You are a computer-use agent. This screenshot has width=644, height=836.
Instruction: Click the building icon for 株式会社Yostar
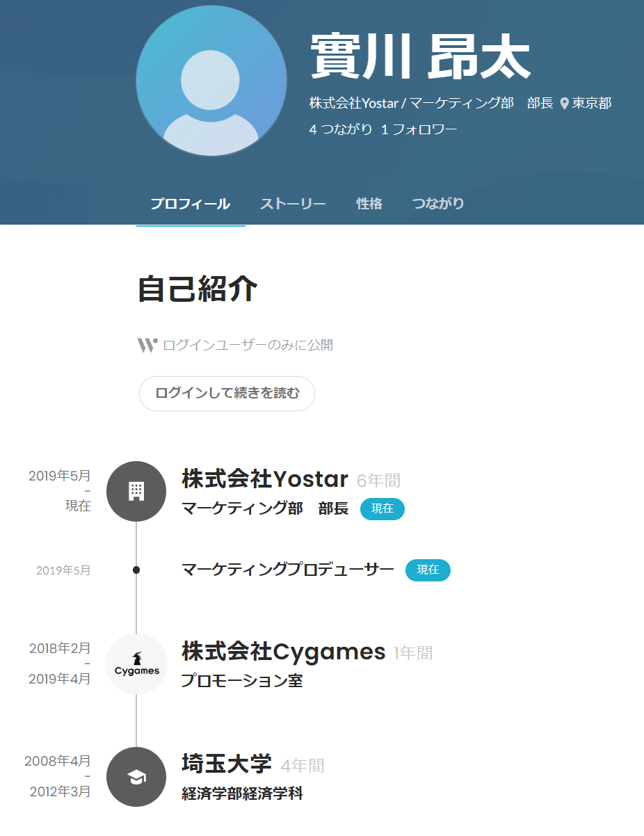click(x=136, y=491)
